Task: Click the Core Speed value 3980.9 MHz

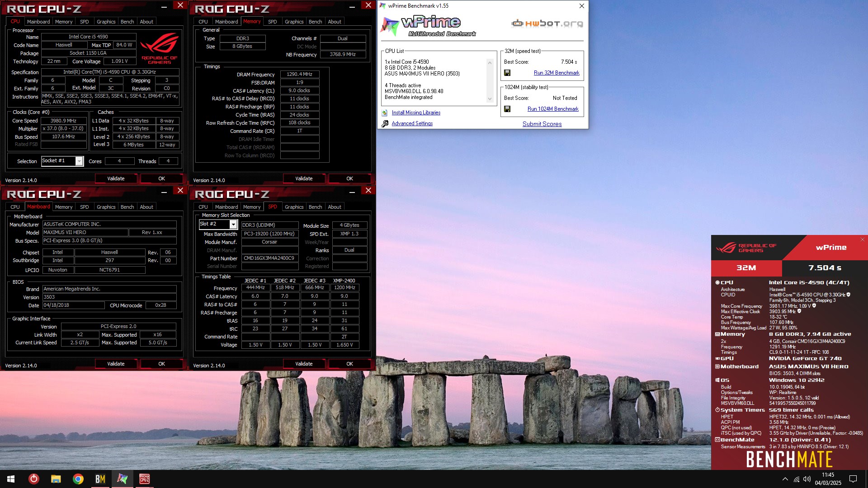Action: pos(64,121)
